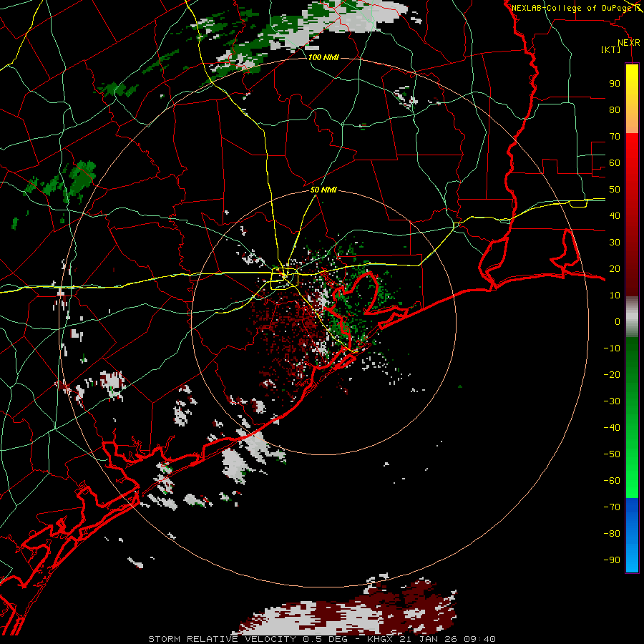Click the -70 value on the velocity scale
644x644 pixels.
pyautogui.click(x=612, y=507)
